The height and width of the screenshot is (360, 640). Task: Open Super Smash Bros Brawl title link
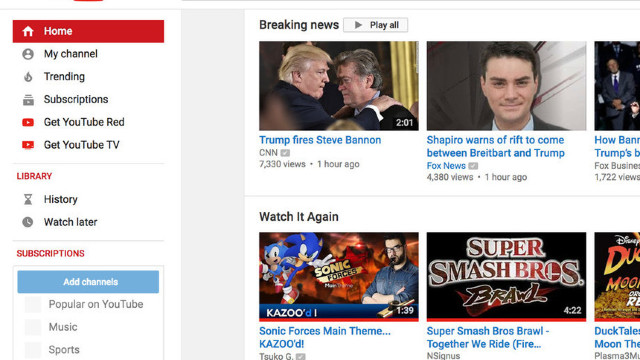click(488, 337)
